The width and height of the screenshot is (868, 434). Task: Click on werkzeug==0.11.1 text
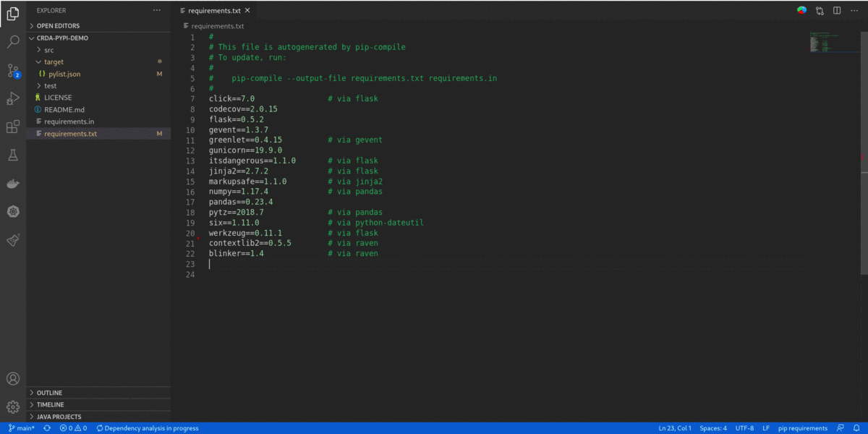click(x=246, y=233)
